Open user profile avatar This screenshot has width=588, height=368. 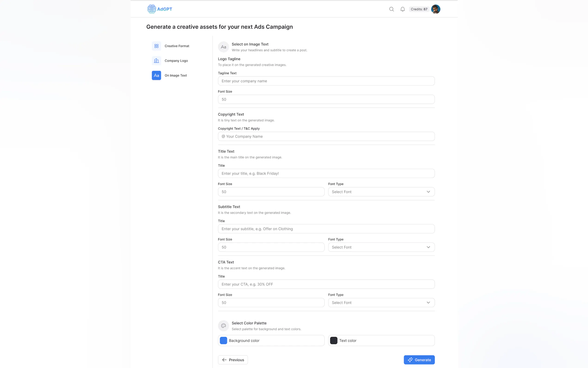click(x=435, y=9)
